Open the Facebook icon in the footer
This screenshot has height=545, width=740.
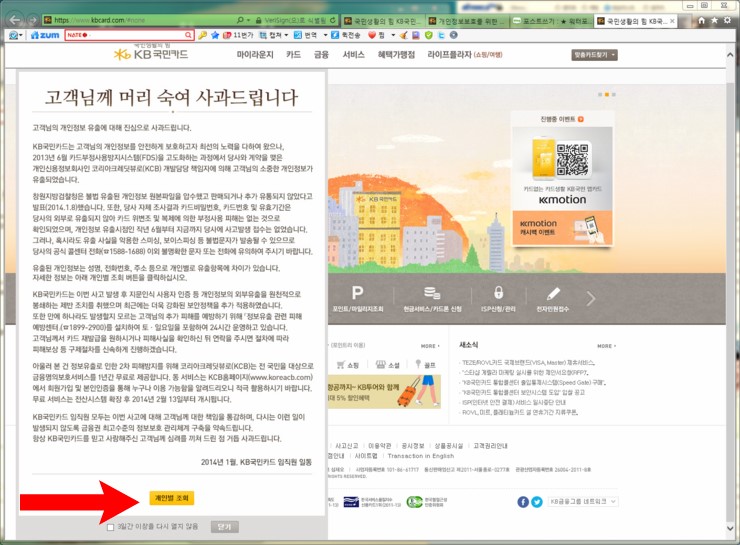pos(521,502)
